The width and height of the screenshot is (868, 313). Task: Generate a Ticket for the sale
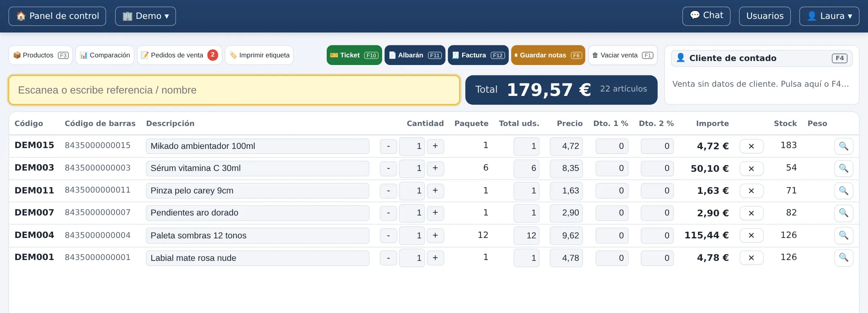354,55
